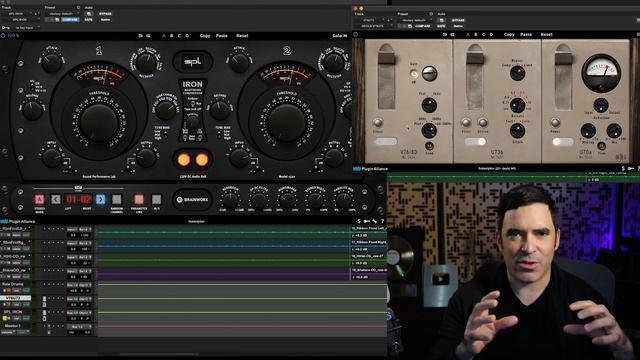640x360 pixels.
Task: Toggle the power icon in right plugin window
Action: point(356,35)
